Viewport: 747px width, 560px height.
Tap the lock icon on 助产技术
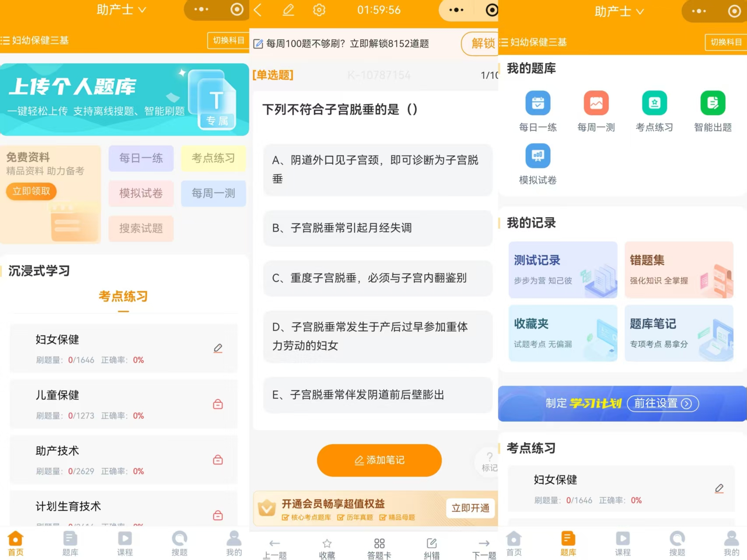point(218,459)
